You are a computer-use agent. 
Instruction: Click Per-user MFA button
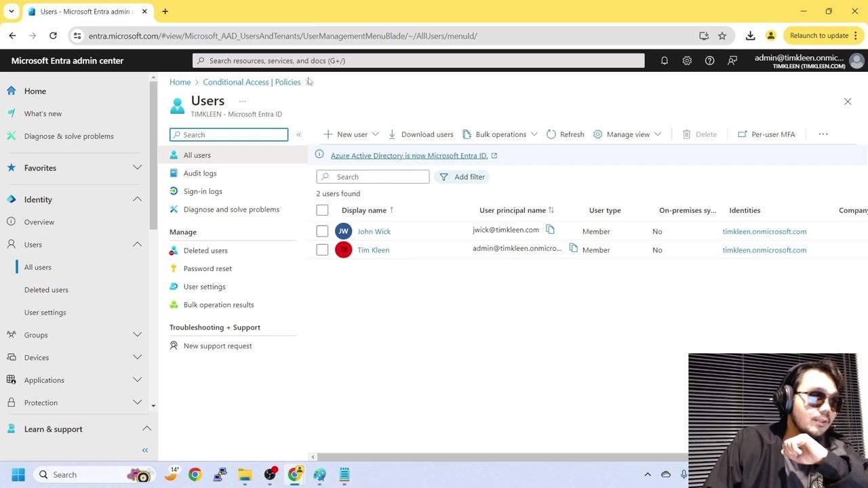766,134
